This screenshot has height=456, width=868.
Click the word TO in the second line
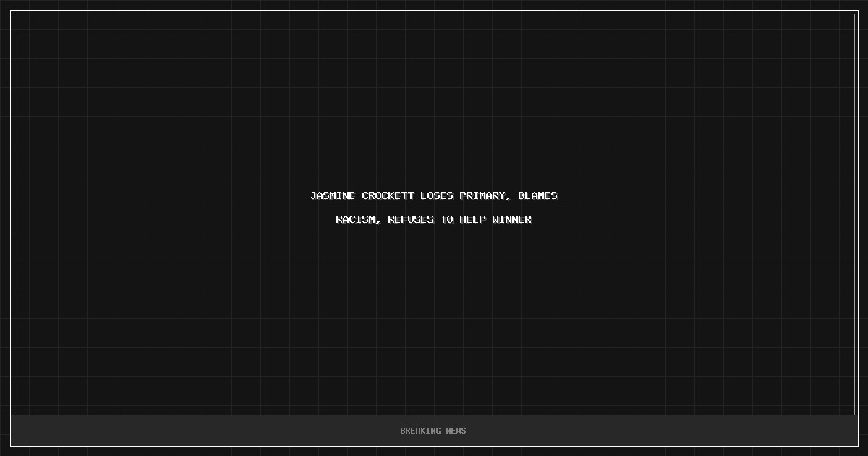click(x=446, y=219)
